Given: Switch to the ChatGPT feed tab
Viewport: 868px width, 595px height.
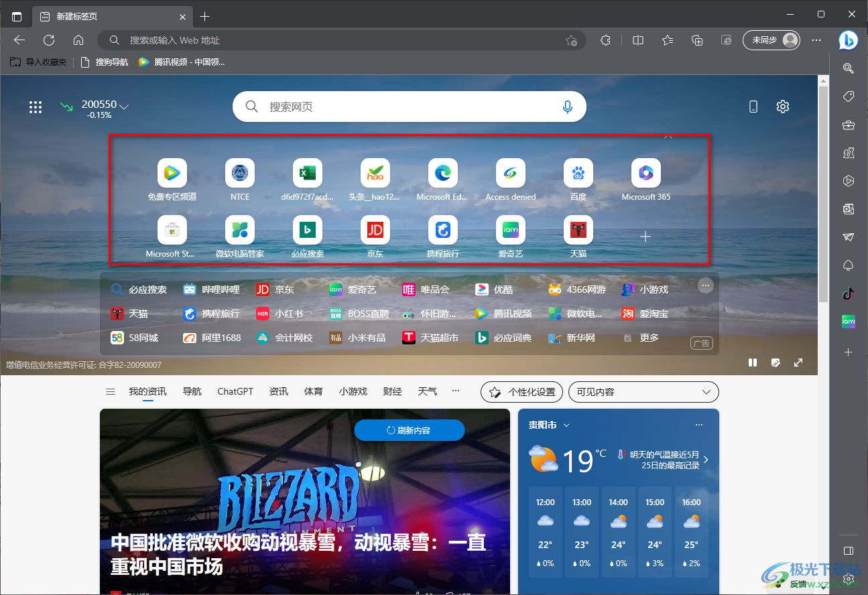Looking at the screenshot, I should [x=235, y=391].
